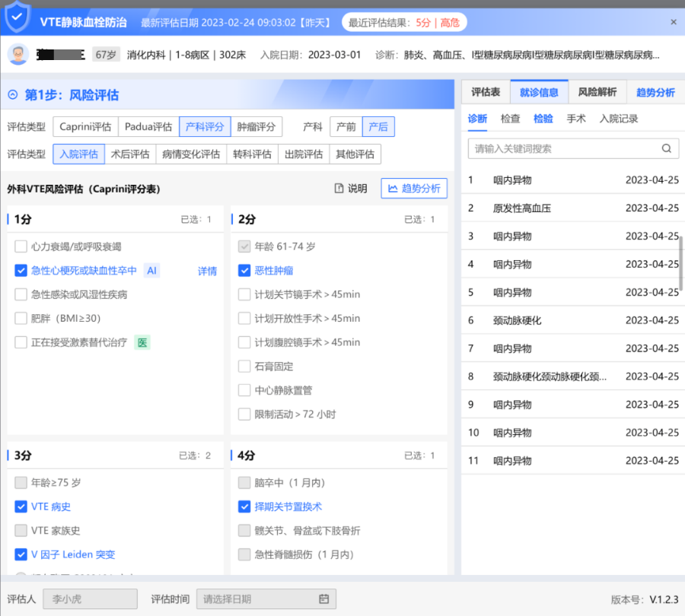Click the VTE shield logo icon

tap(17, 19)
